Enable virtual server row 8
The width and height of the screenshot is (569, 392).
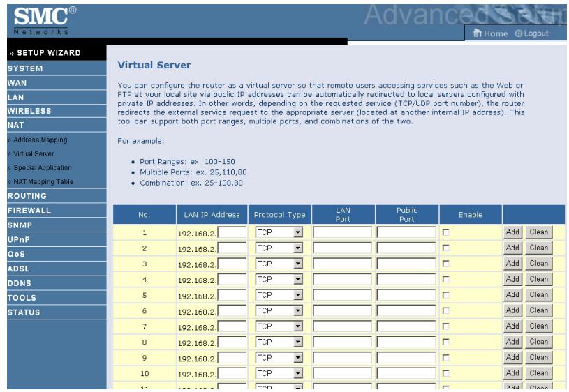[x=446, y=342]
